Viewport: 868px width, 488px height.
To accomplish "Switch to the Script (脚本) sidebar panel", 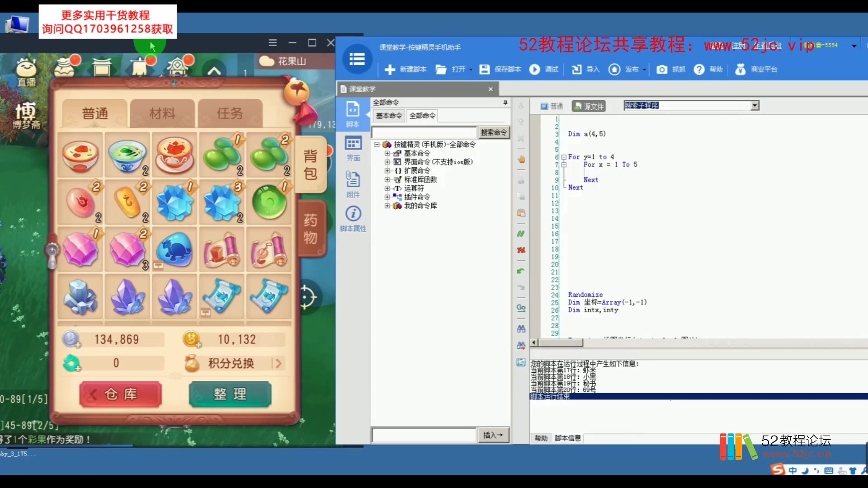I will pos(353,114).
